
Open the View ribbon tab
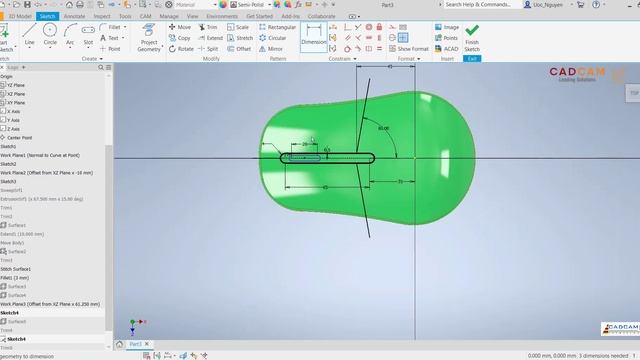[x=192, y=16]
